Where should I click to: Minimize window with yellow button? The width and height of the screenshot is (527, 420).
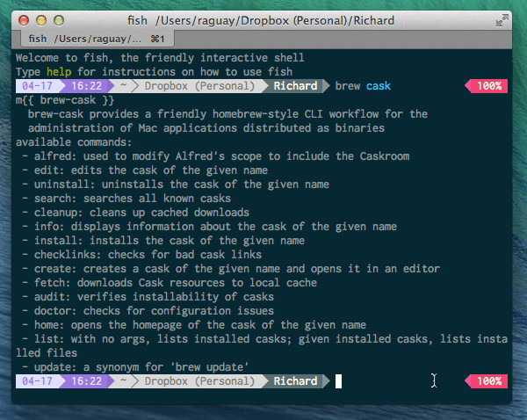(x=41, y=20)
